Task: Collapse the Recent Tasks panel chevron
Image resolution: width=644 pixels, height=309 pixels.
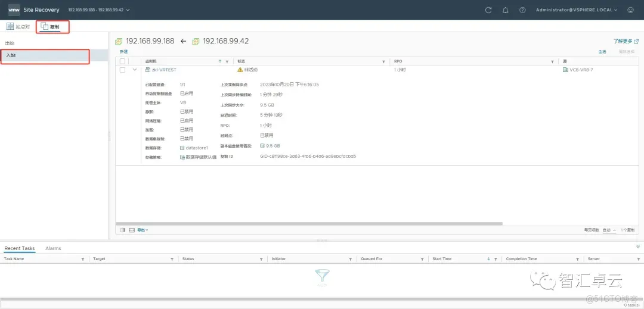Action: click(638, 246)
